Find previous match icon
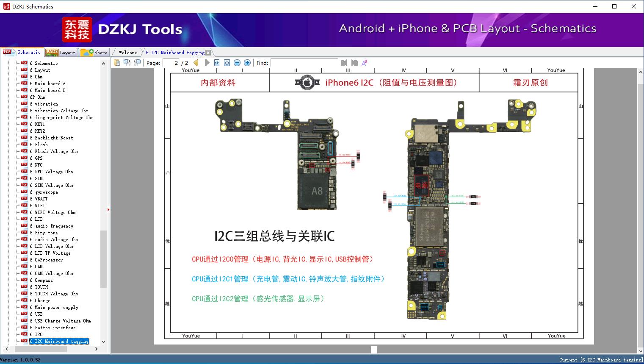This screenshot has width=644, height=364. (x=344, y=63)
